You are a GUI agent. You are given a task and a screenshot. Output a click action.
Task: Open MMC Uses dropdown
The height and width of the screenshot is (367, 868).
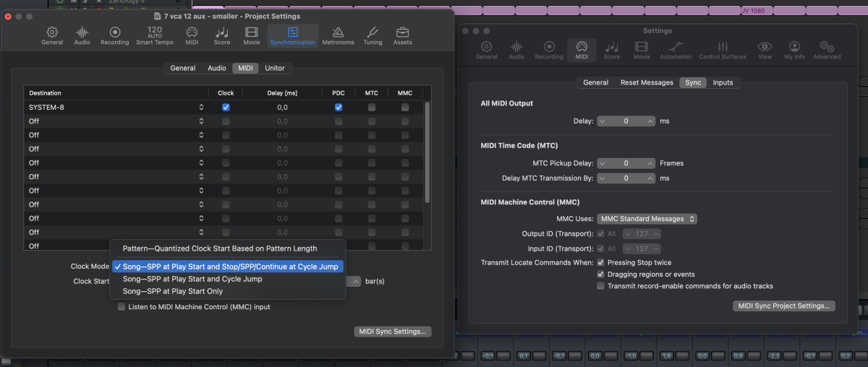(x=647, y=219)
